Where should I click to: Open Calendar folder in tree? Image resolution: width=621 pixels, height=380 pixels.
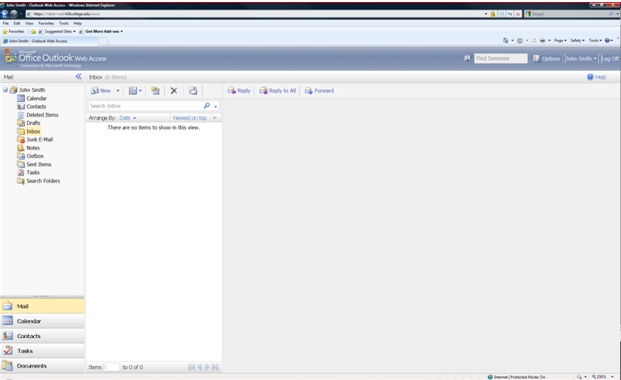pyautogui.click(x=36, y=98)
